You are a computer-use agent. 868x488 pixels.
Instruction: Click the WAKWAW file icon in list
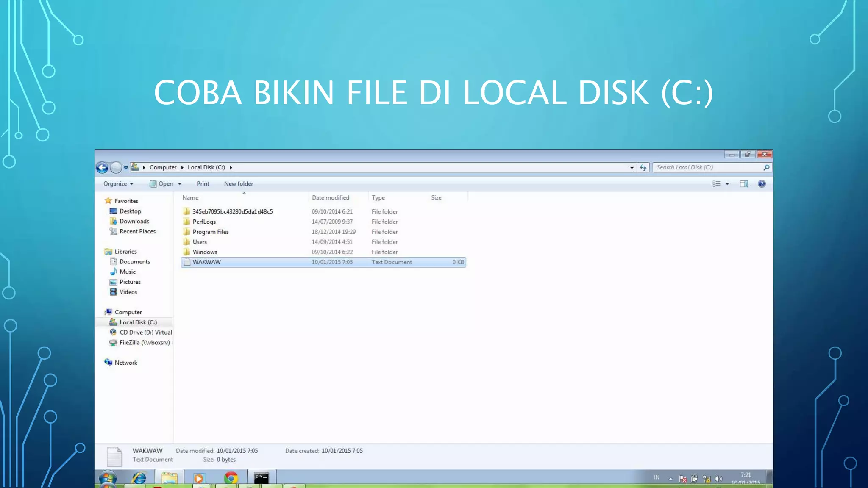coord(186,262)
